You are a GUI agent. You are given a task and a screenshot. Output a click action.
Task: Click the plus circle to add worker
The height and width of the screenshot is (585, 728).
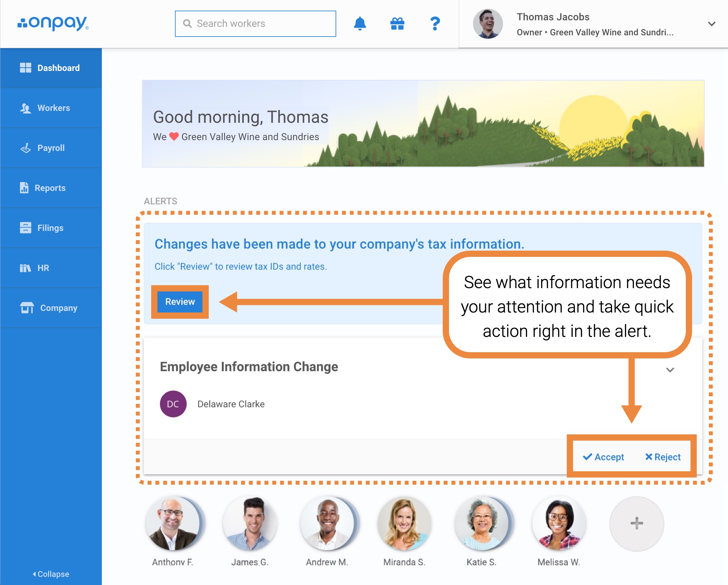tap(636, 523)
